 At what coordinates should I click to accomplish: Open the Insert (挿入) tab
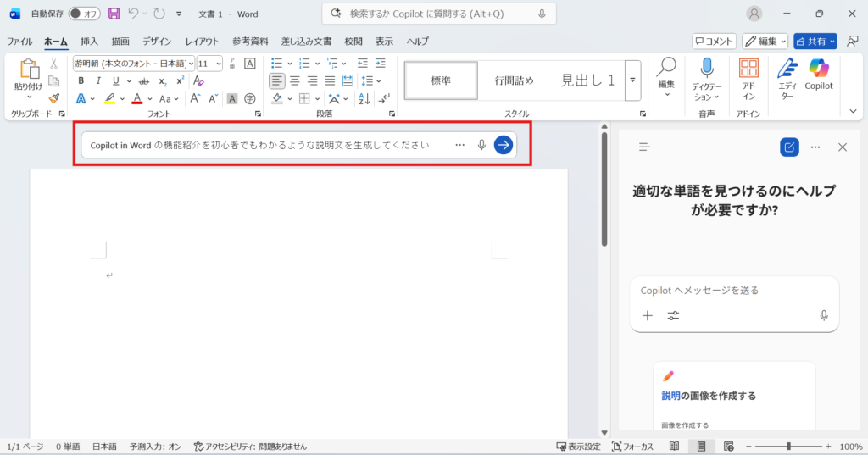89,41
